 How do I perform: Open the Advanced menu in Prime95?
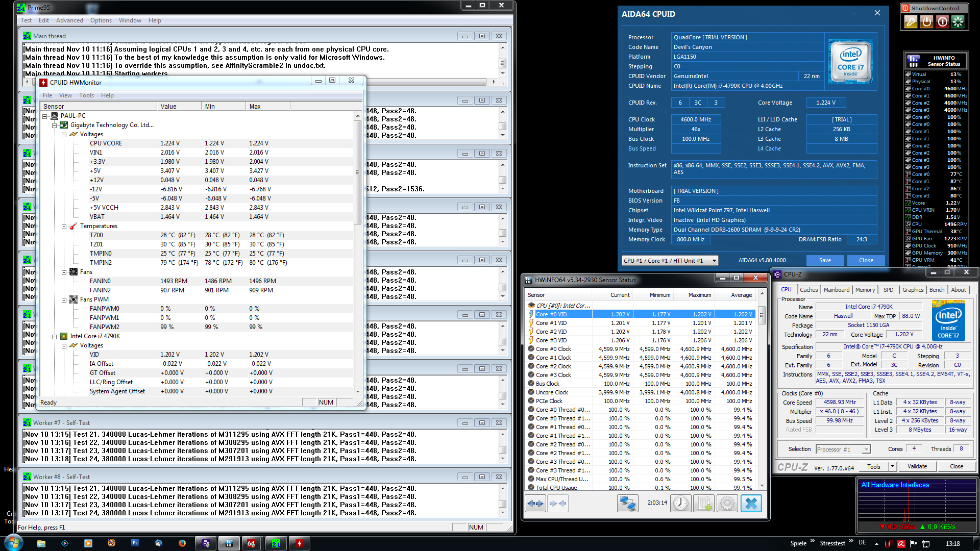pos(69,20)
